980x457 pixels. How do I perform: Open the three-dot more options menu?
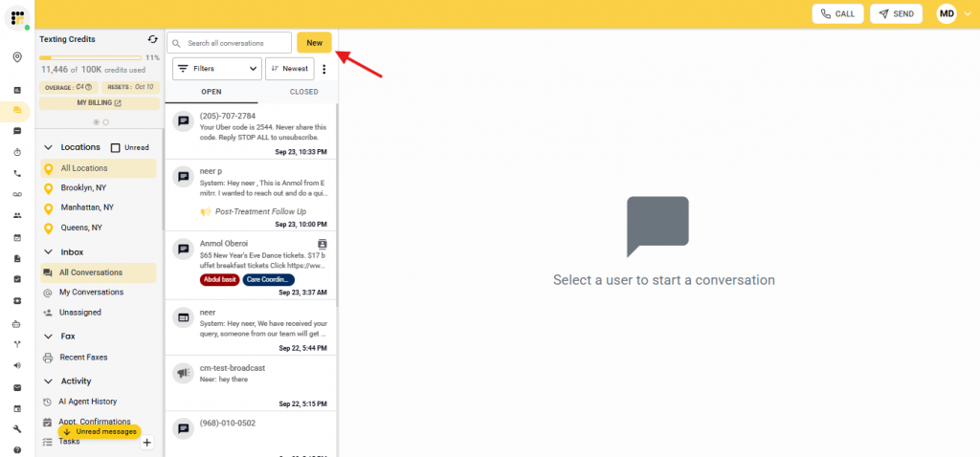point(323,69)
